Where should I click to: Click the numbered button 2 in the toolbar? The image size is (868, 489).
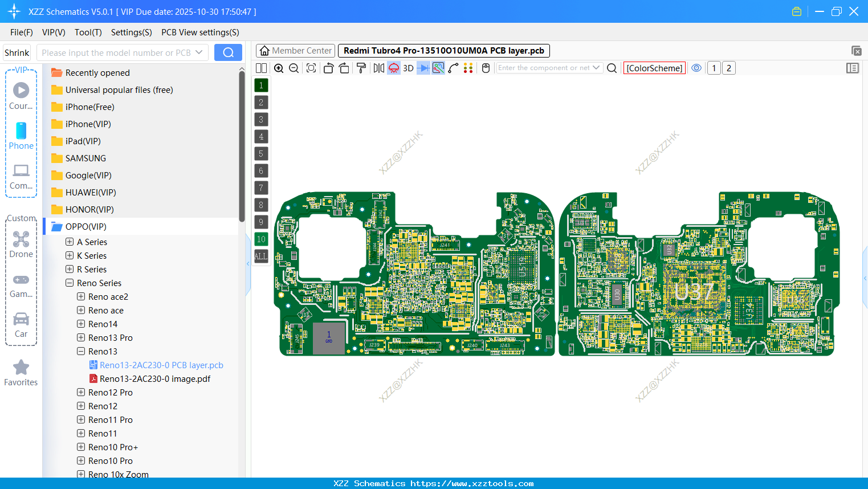click(x=729, y=68)
